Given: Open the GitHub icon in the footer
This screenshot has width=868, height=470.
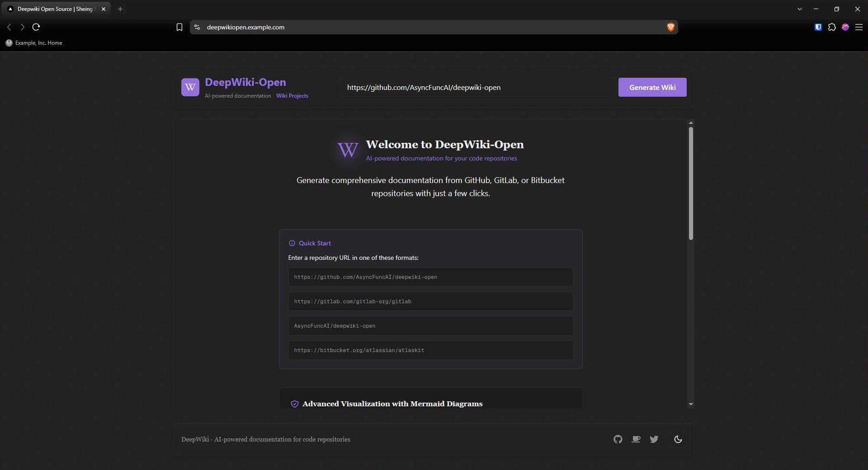Looking at the screenshot, I should pos(618,439).
